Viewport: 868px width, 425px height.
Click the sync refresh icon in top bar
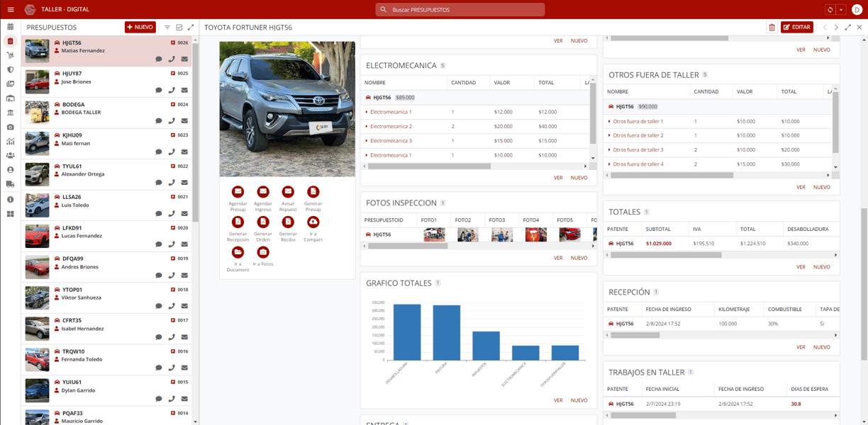(x=830, y=10)
